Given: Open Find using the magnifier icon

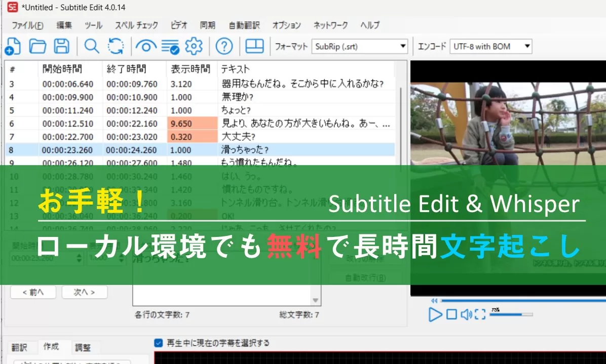Looking at the screenshot, I should pos(91,46).
